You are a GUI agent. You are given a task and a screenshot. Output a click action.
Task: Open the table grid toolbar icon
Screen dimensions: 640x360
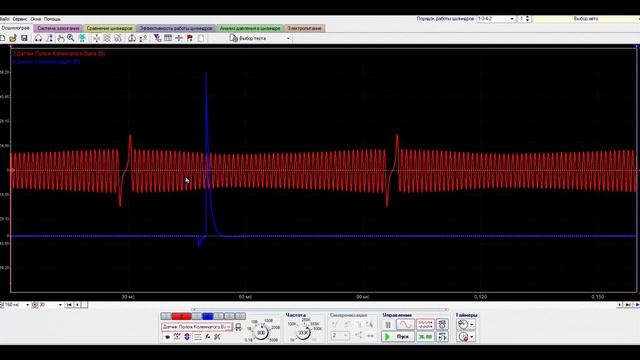(x=168, y=38)
